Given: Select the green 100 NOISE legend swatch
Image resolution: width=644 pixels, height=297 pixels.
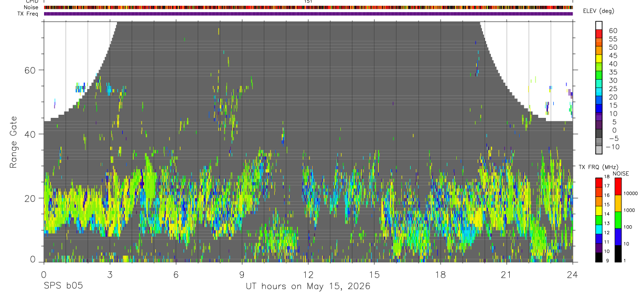Looking at the screenshot, I should [618, 220].
